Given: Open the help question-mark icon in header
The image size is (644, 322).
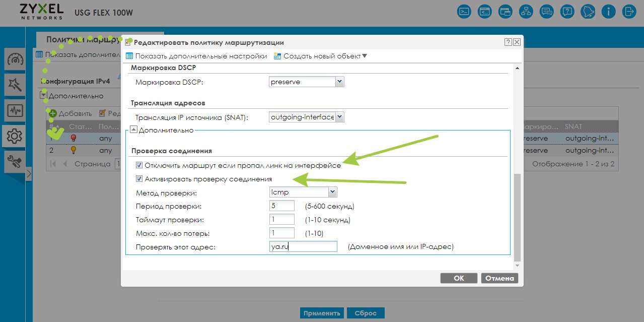Looking at the screenshot, I should pyautogui.click(x=567, y=11).
